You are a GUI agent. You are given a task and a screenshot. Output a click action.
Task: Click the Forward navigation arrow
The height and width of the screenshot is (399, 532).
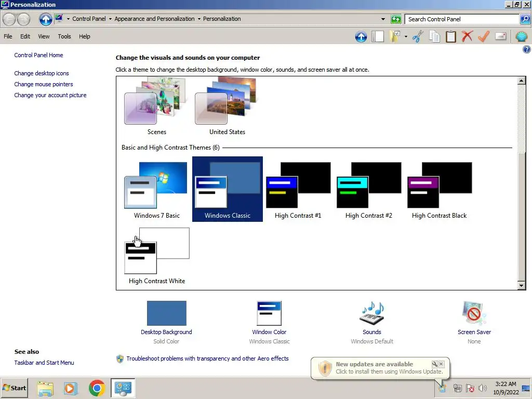point(24,19)
